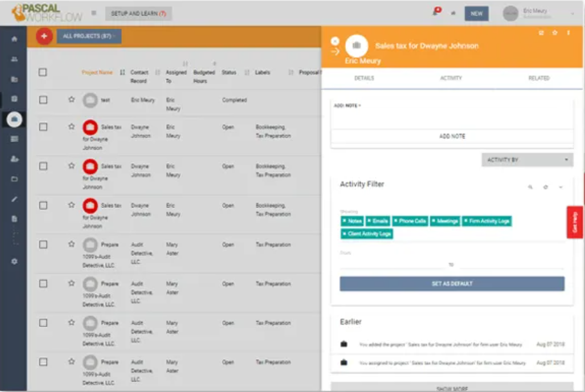585x392 pixels.
Task: Click the user avatar in top bar
Action: click(x=510, y=14)
